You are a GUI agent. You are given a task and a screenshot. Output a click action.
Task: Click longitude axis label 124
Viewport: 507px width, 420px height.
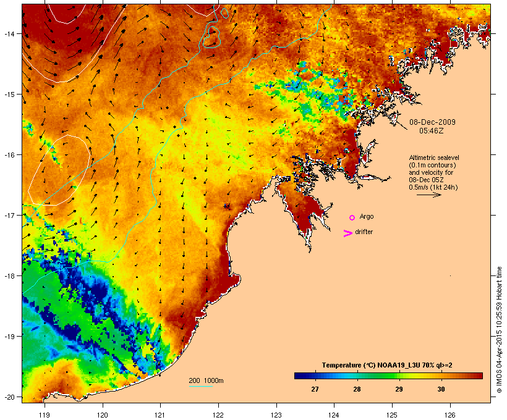pyautogui.click(x=334, y=415)
